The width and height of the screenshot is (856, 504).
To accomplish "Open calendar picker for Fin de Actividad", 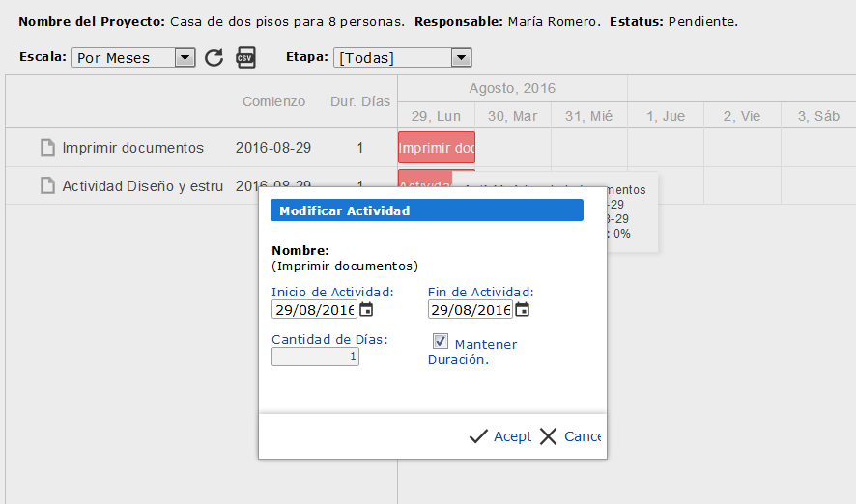I will pos(522,310).
